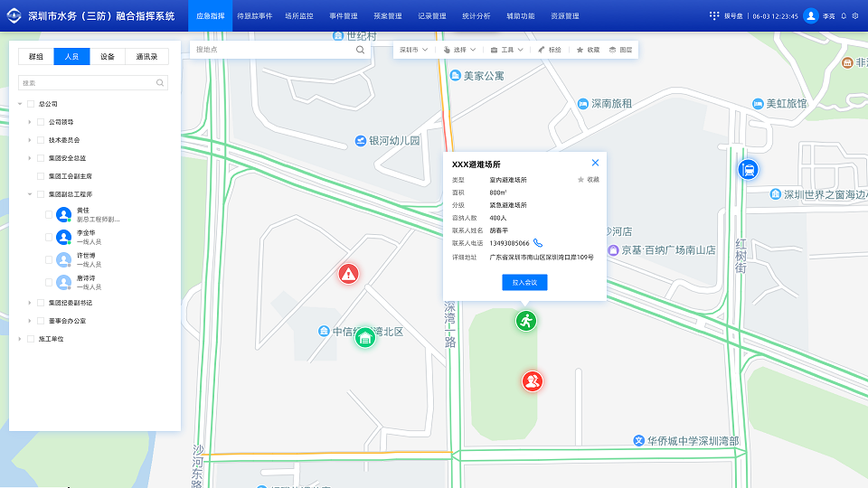868x488 pixels.
Task: Open settings with the gear icon
Action: [855, 16]
